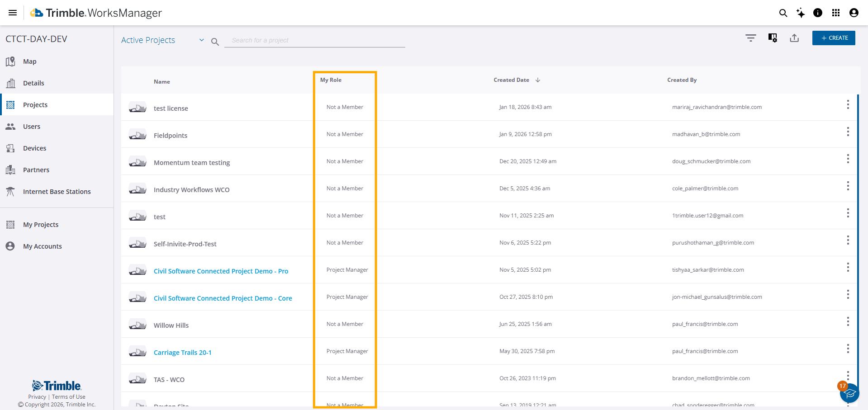Click the TAS - WCO project name
This screenshot has width=868, height=410.
[x=169, y=380]
